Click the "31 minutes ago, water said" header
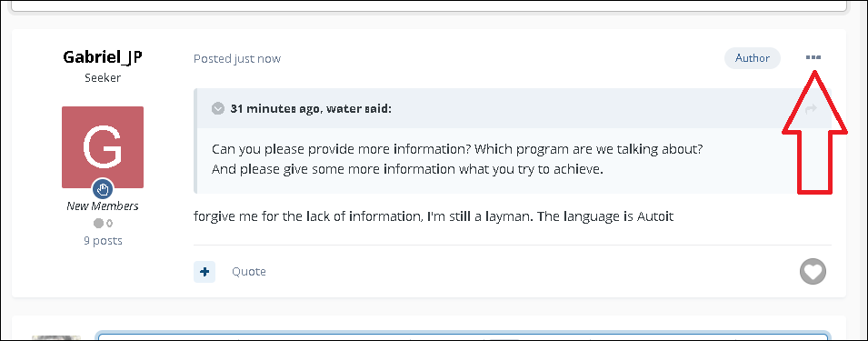 coord(311,108)
